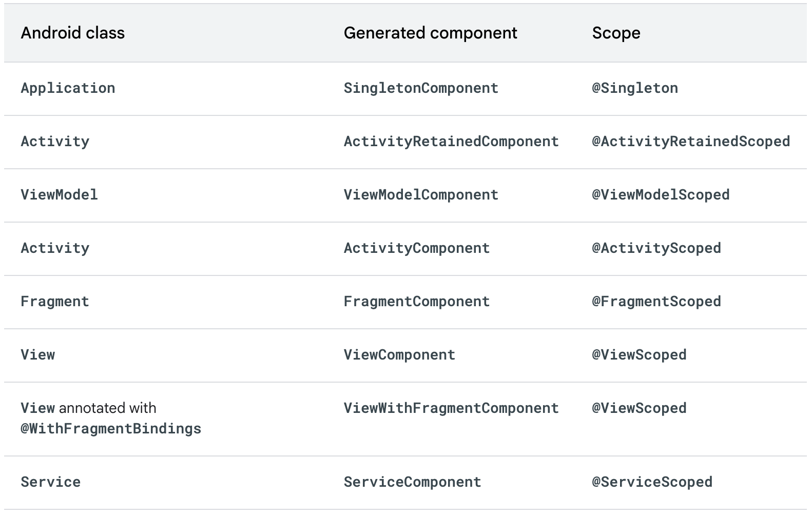
Task: Click the @Singleton scope cell
Action: pyautogui.click(x=635, y=88)
